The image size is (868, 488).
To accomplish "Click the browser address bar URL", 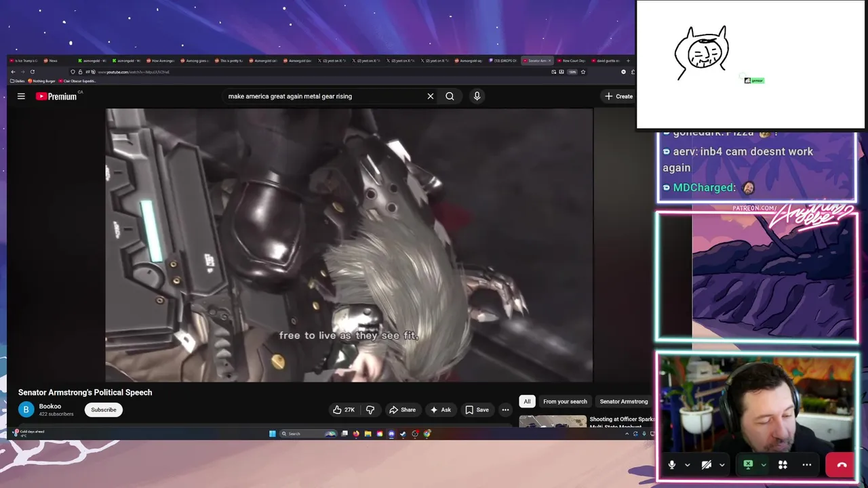I will (x=133, y=72).
